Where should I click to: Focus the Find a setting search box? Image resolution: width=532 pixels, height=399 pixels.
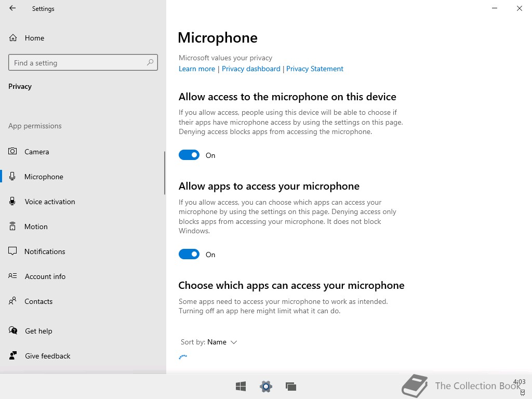83,62
